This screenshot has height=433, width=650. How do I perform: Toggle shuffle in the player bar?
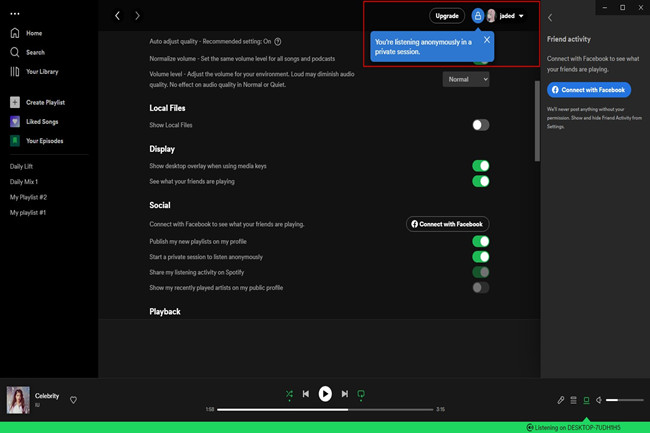point(289,394)
